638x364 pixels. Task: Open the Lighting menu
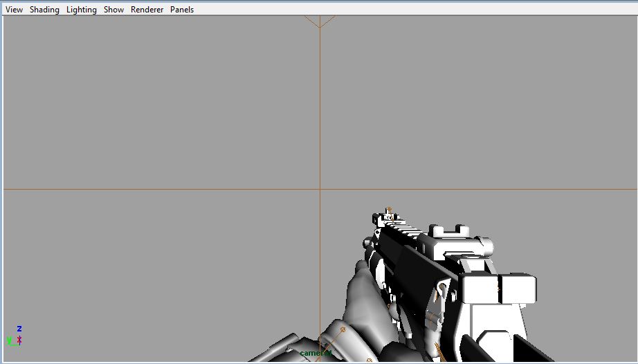click(x=82, y=10)
